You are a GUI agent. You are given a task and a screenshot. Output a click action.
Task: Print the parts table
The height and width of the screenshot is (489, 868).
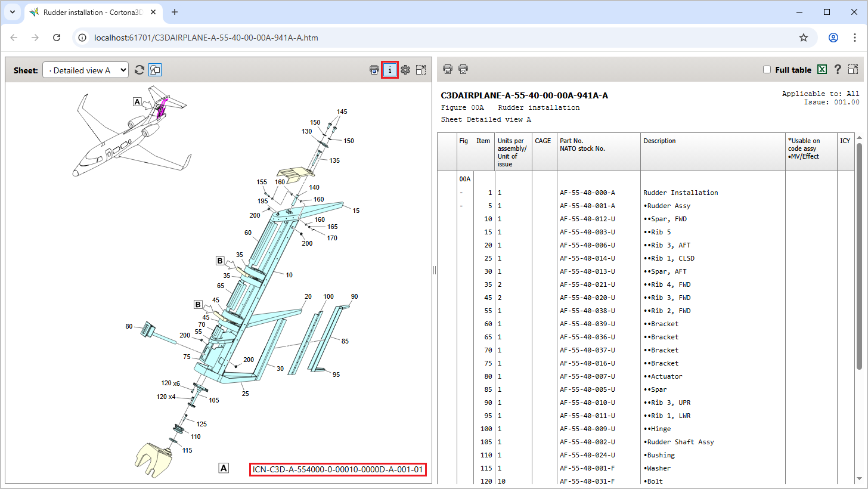pyautogui.click(x=447, y=69)
